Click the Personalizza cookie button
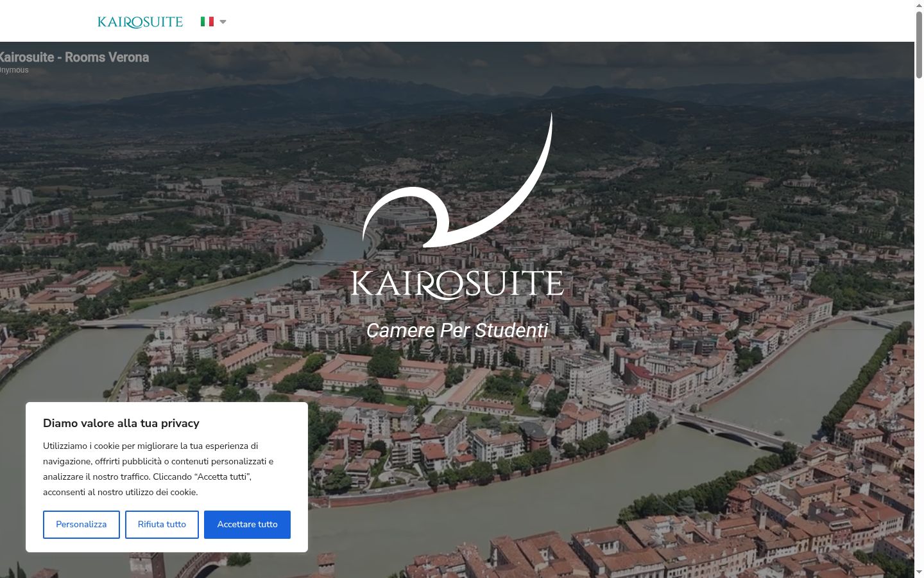Viewport: 924px width, 578px height. click(81, 525)
